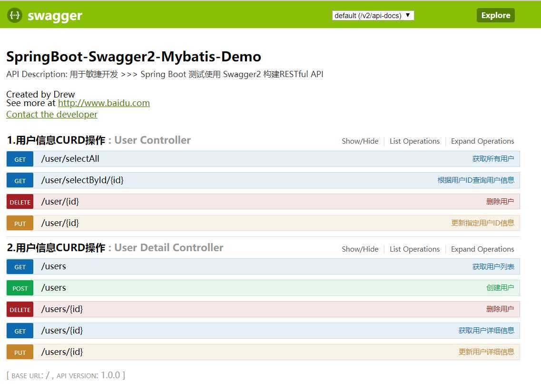541x392 pixels.
Task: Expand the POST /users path
Action: [53, 288]
